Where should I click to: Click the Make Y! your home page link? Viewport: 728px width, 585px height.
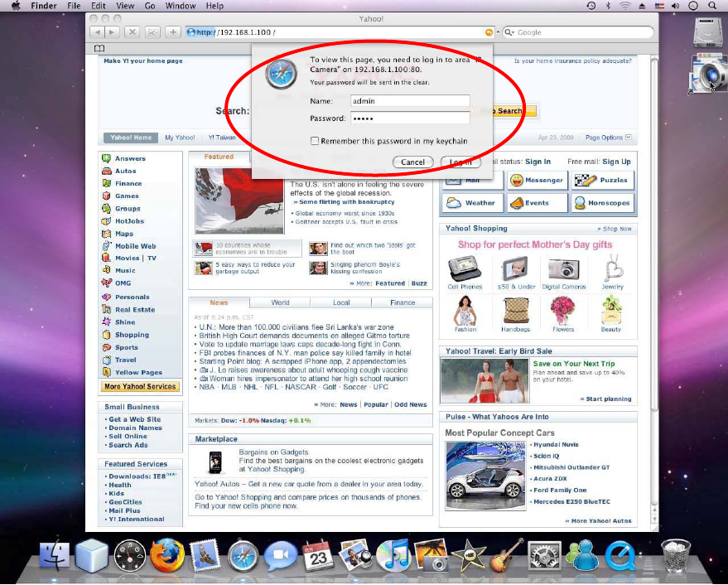coord(143,60)
